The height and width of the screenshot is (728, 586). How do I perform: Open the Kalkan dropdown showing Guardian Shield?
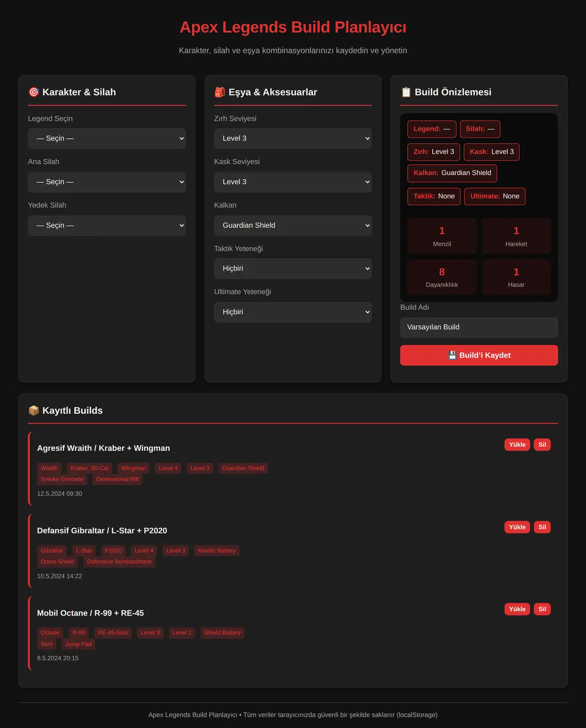point(293,225)
